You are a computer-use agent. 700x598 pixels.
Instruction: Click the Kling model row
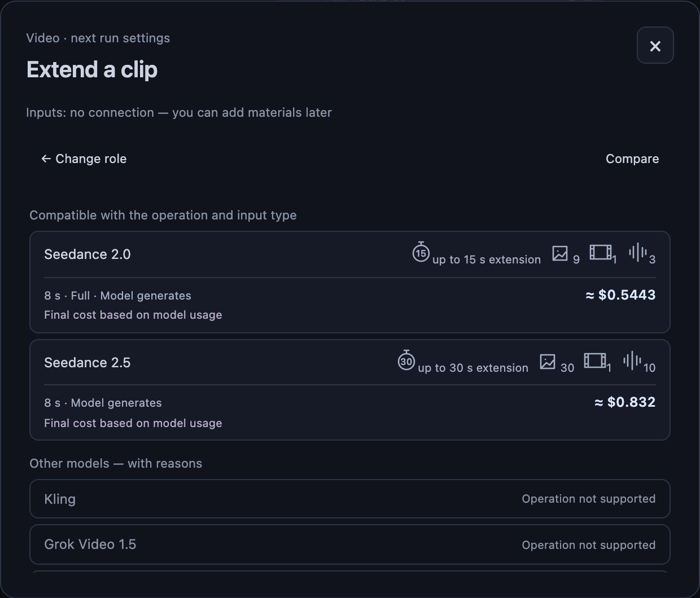(350, 499)
